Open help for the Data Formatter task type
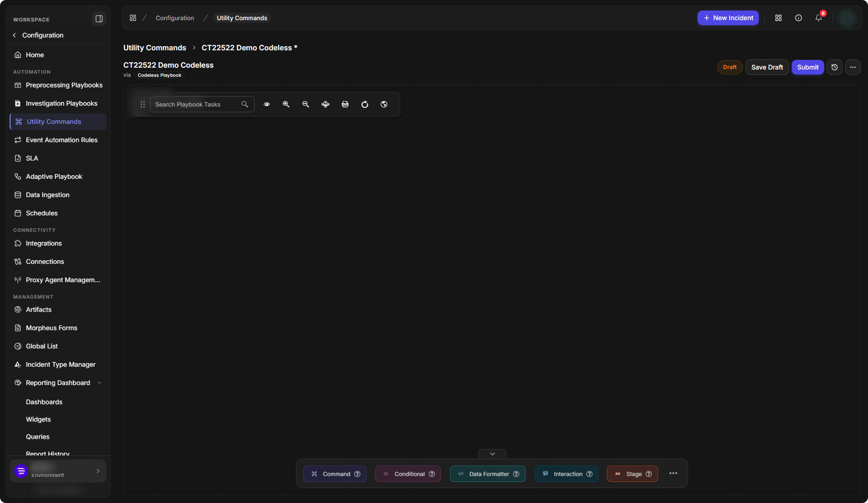The width and height of the screenshot is (868, 503). coord(516,474)
